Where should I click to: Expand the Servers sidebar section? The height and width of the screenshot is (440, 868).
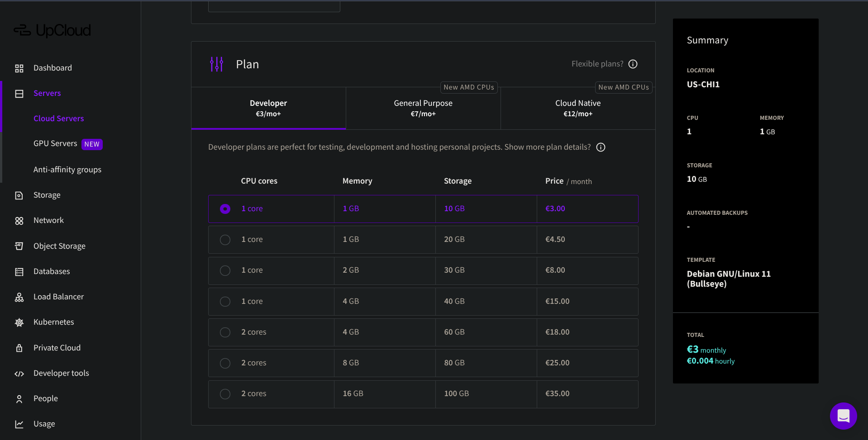[x=47, y=93]
